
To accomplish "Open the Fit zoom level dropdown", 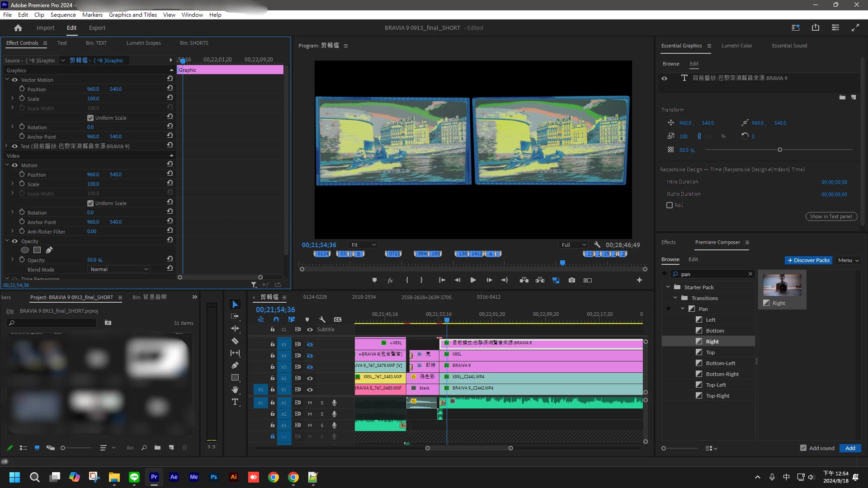I will [x=363, y=245].
